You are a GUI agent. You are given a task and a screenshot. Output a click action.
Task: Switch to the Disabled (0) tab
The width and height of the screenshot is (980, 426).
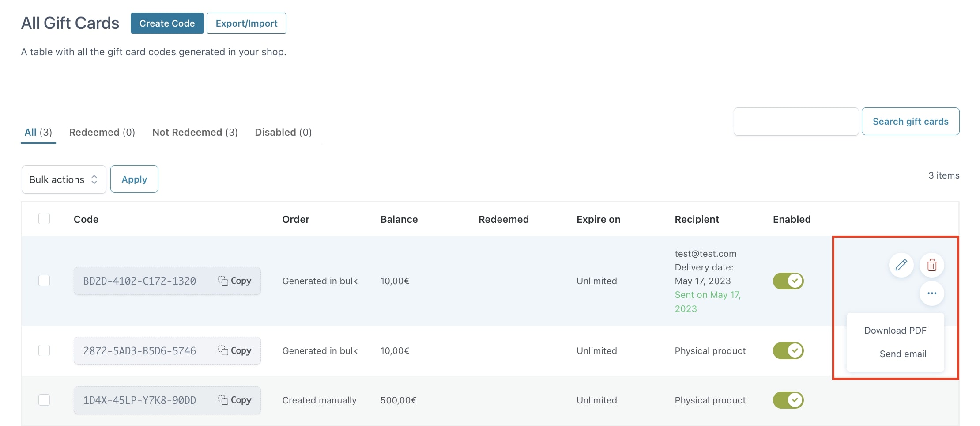tap(283, 133)
